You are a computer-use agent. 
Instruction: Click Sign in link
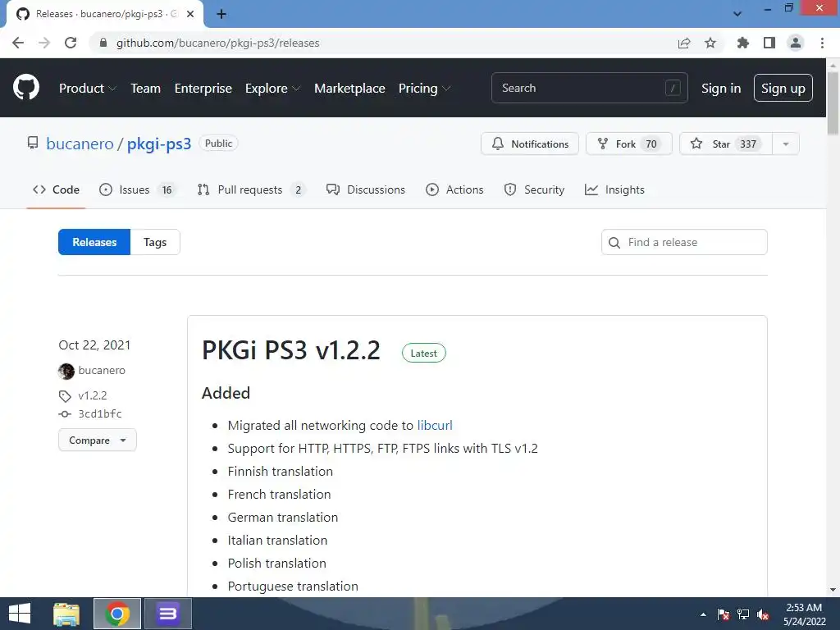tap(721, 89)
